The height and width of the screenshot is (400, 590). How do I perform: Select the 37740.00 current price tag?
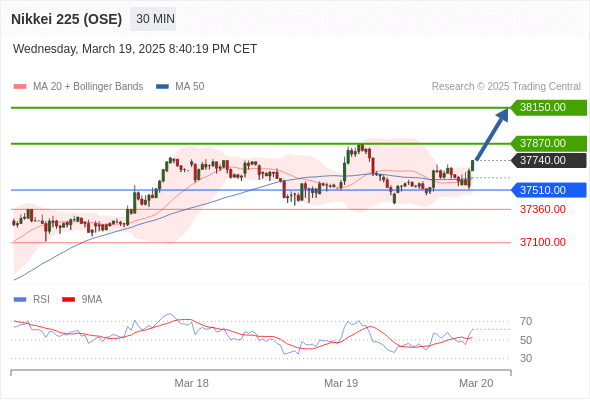click(549, 161)
